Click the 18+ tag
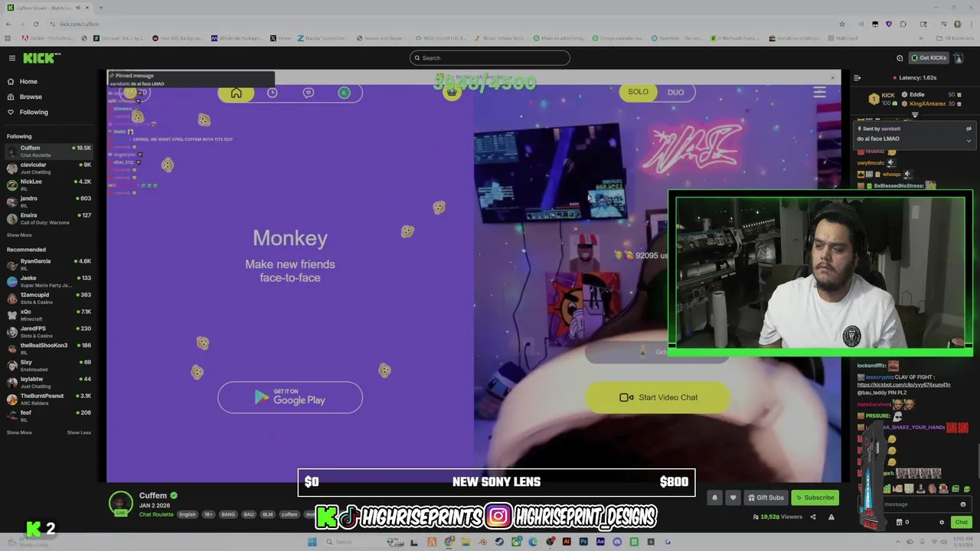Screen dimensions: 980x551 [x=208, y=514]
